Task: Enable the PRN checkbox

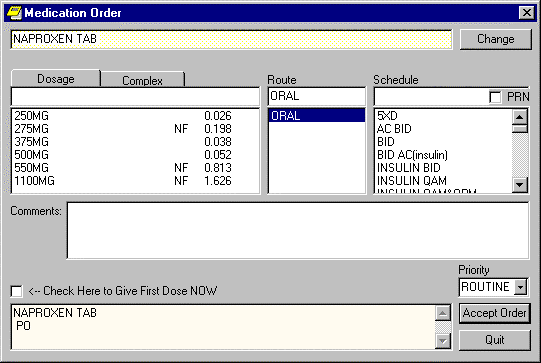Action: pyautogui.click(x=495, y=97)
